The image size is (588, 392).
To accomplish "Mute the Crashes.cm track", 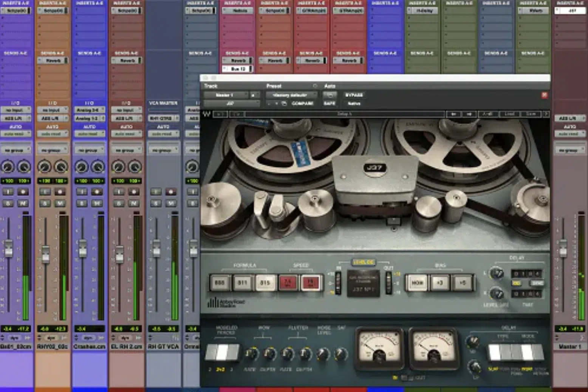I will (x=97, y=204).
